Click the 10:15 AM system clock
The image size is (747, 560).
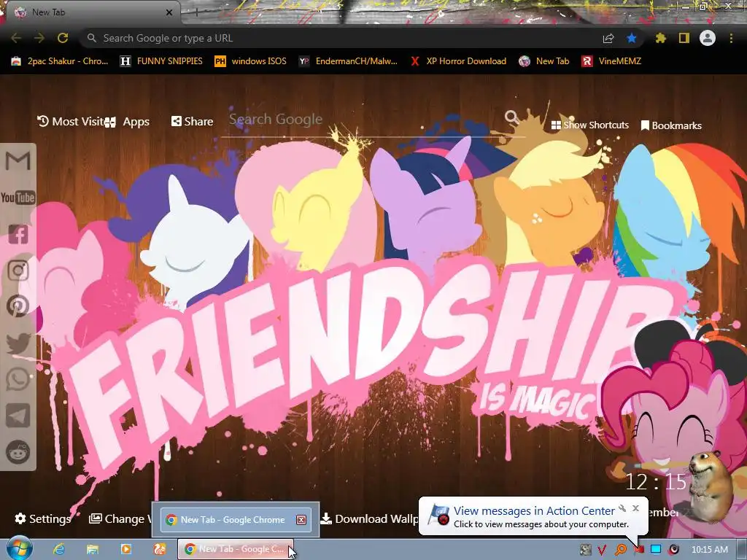709,550
